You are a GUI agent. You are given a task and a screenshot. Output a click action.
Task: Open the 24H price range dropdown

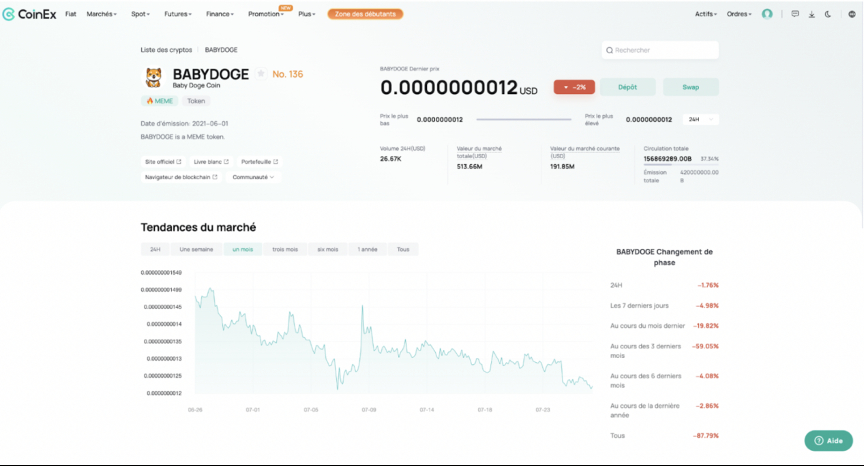(700, 120)
